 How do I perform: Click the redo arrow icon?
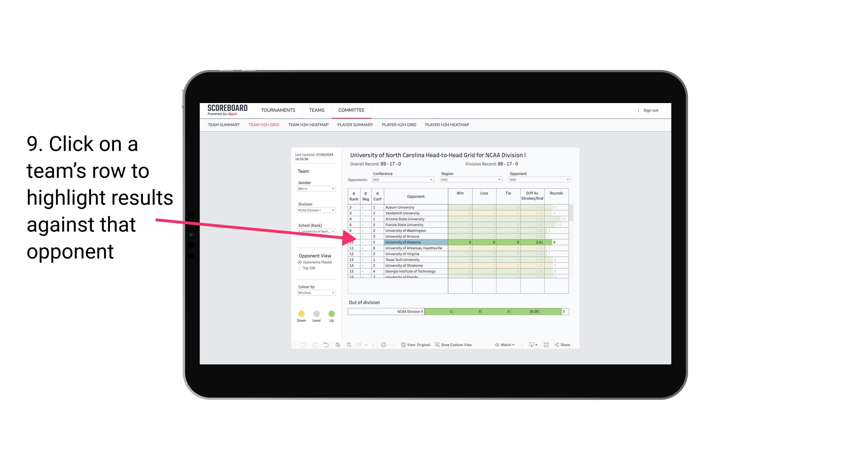(x=314, y=345)
